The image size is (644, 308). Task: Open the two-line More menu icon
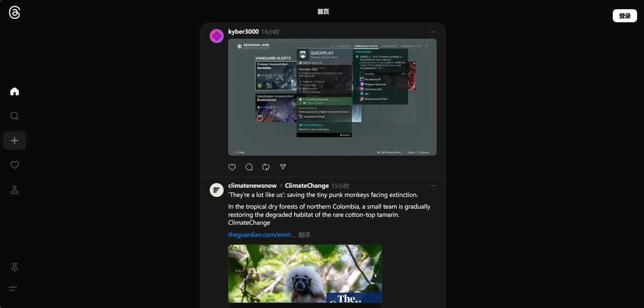pyautogui.click(x=13, y=289)
